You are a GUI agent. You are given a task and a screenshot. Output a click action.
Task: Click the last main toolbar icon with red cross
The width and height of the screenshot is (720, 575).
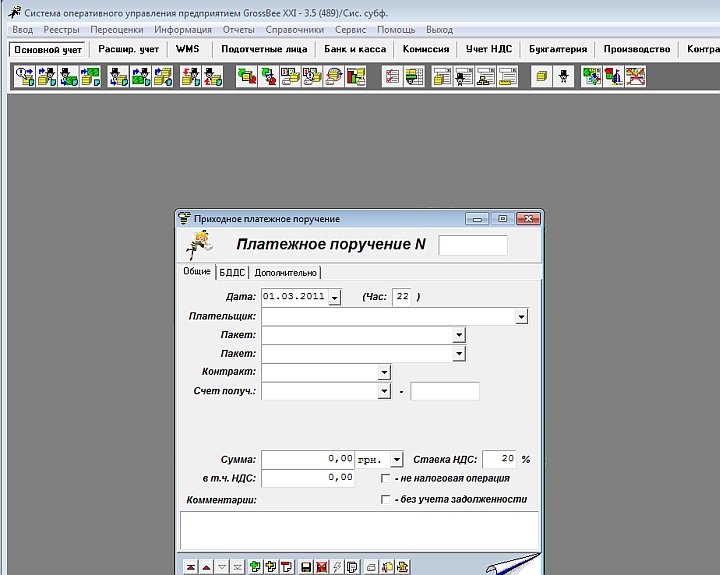pos(634,76)
